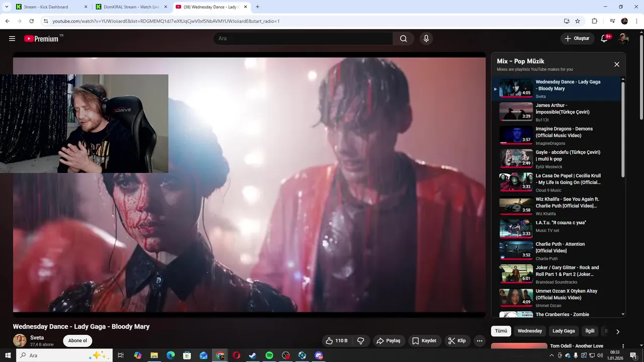
Task: Show hidden system tray icons
Action: 552,355
